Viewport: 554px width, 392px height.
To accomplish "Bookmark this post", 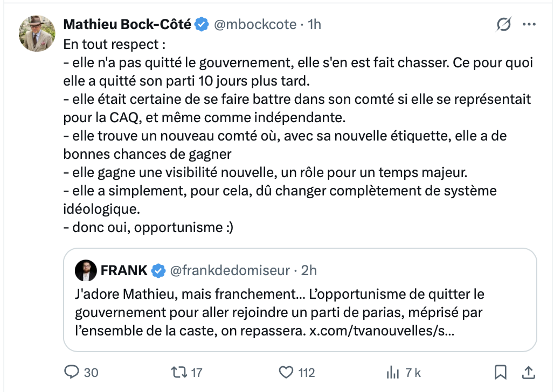I will click(x=500, y=372).
